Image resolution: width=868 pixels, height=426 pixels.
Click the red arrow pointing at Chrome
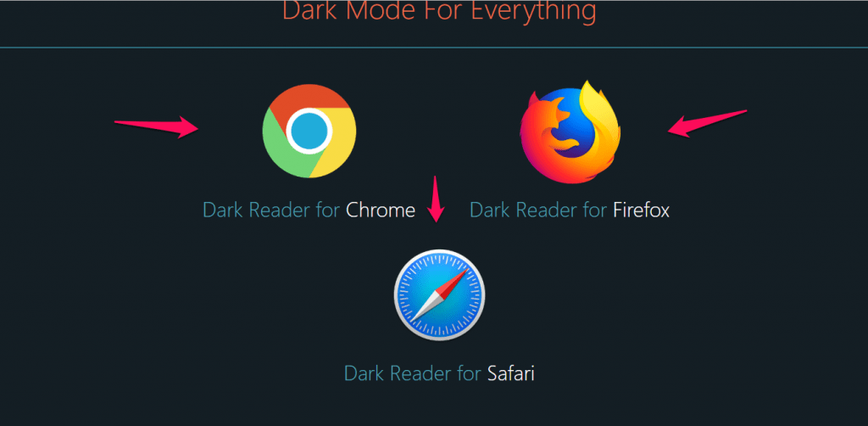click(157, 126)
